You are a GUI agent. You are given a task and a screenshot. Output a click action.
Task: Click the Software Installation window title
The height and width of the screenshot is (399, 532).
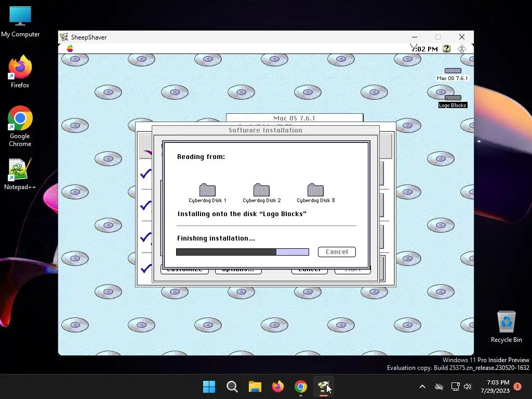coord(265,130)
